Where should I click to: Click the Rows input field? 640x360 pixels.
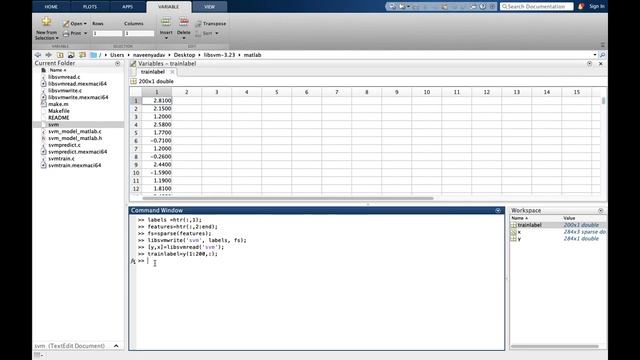pos(107,33)
